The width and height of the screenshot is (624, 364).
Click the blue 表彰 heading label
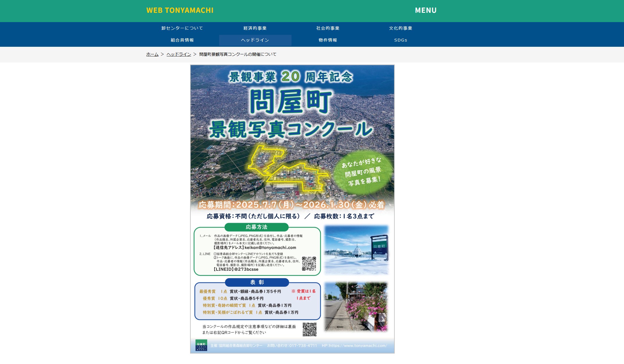257,282
